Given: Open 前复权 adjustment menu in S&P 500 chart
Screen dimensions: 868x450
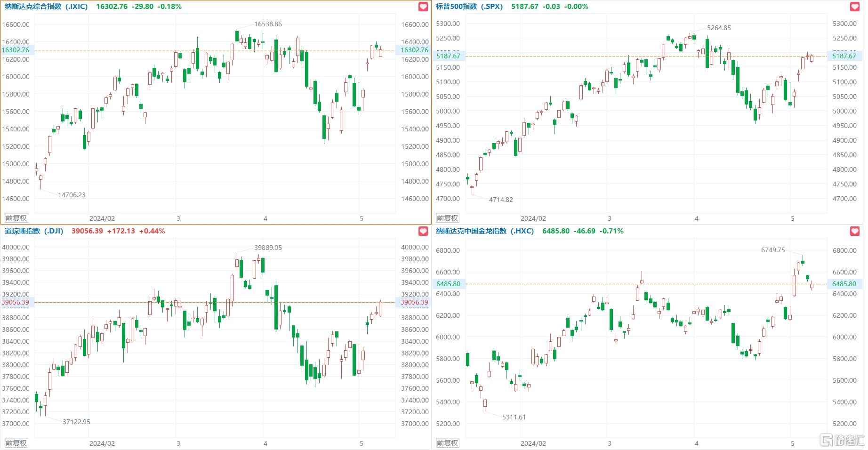Looking at the screenshot, I should point(447,218).
